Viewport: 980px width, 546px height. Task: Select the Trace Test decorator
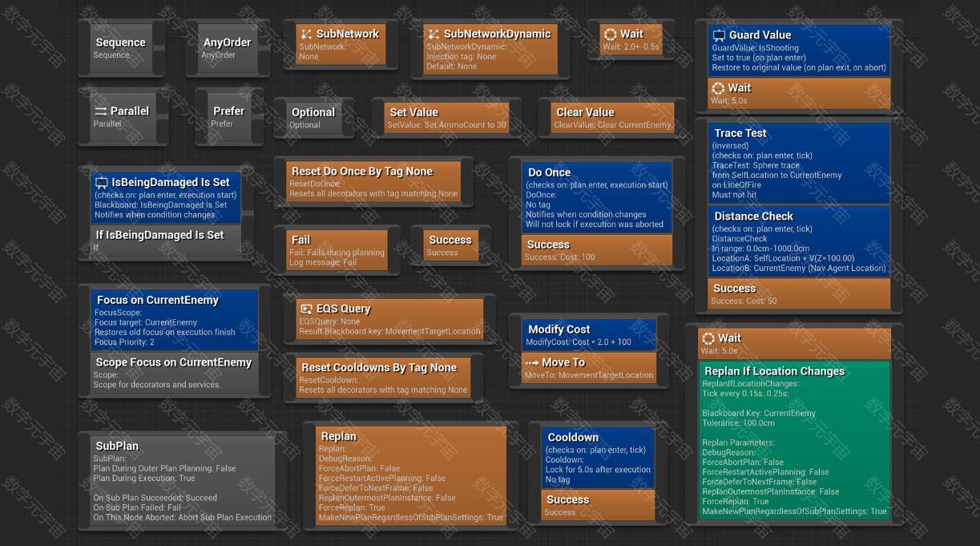coord(798,164)
